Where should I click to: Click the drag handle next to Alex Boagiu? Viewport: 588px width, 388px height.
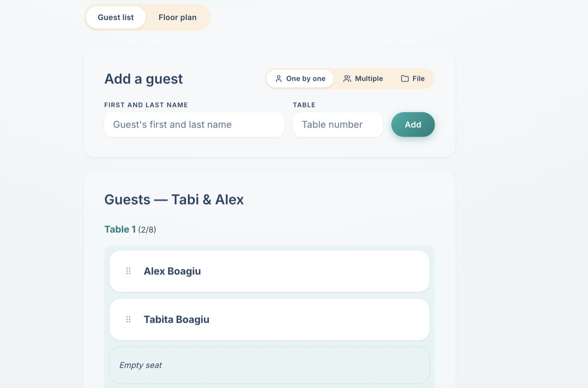pyautogui.click(x=129, y=271)
